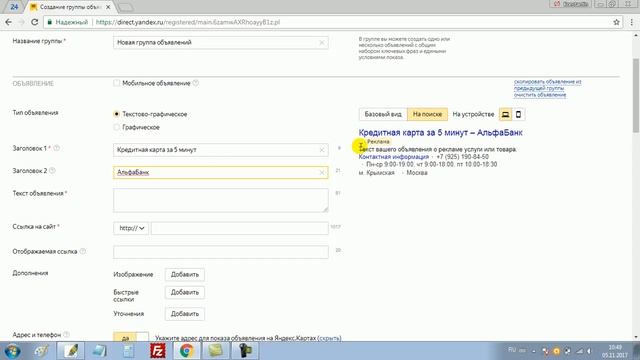This screenshot has width=640, height=360.
Task: Open the preview ad title link
Action: pyautogui.click(x=440, y=133)
